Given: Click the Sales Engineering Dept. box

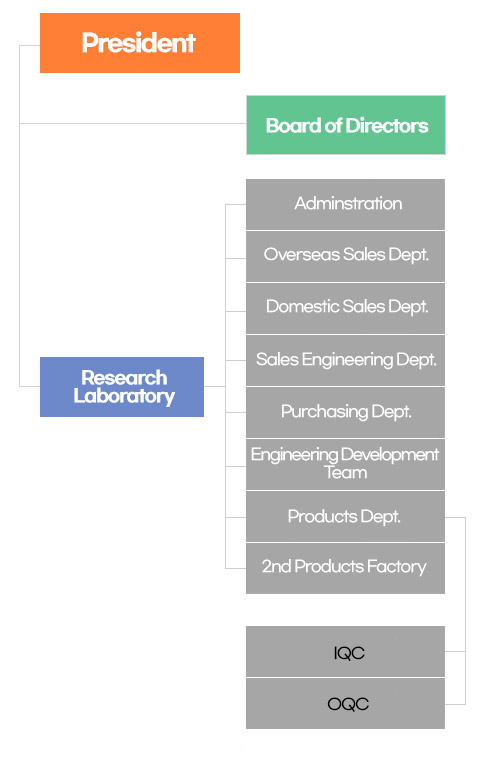Looking at the screenshot, I should coord(345,361).
